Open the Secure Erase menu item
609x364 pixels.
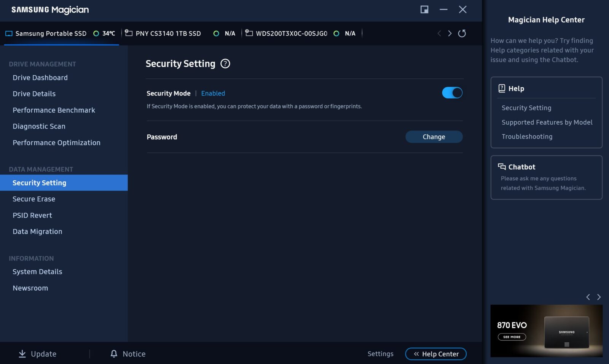coord(34,199)
